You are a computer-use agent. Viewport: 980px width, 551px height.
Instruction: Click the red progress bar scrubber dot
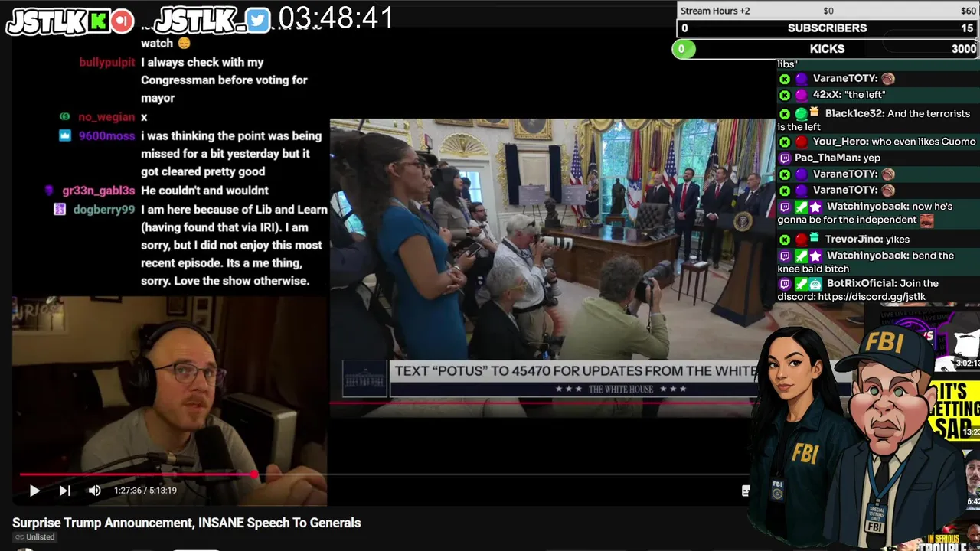[254, 475]
